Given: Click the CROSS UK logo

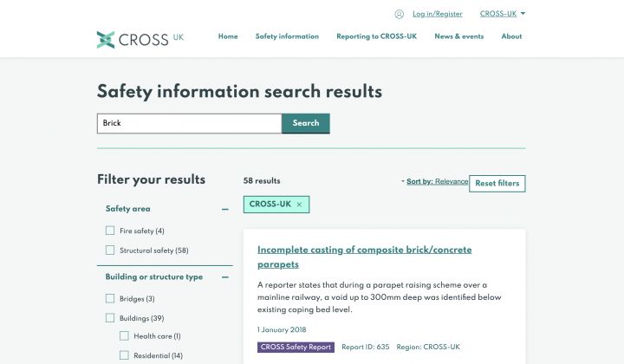Looking at the screenshot, I should click(x=140, y=39).
